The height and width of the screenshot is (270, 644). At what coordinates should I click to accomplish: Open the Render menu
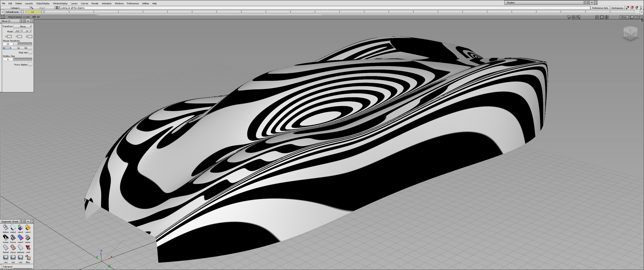point(95,3)
